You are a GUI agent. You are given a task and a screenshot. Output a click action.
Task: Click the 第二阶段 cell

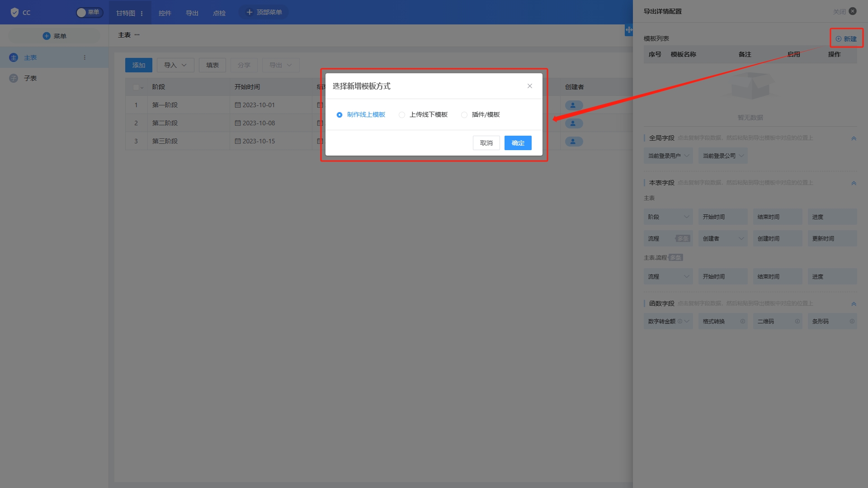189,123
